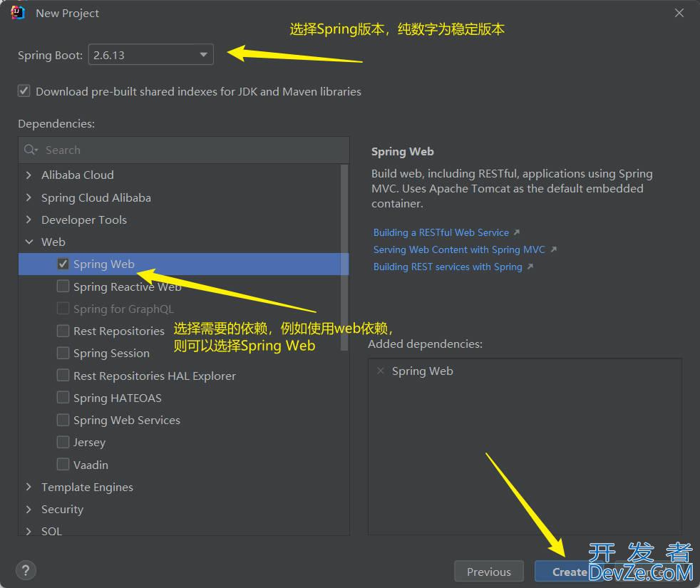Image resolution: width=700 pixels, height=588 pixels.
Task: Click the dependencies list scrollbar
Action: [x=344, y=257]
